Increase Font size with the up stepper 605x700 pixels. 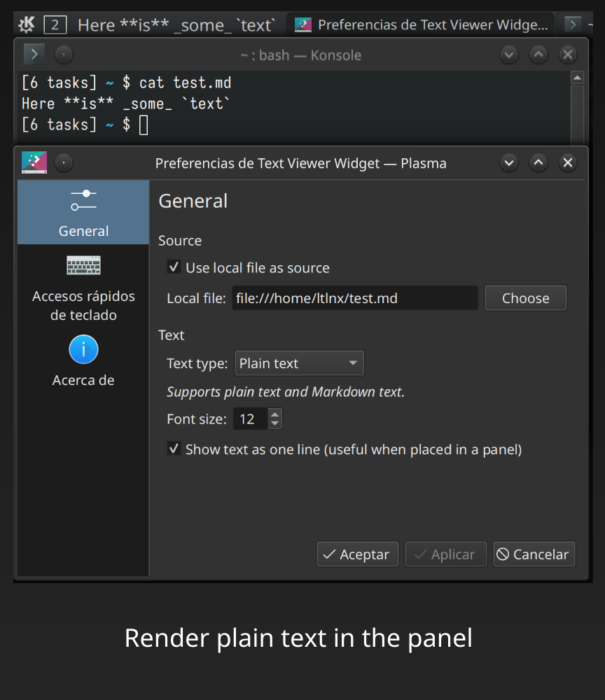tap(274, 414)
